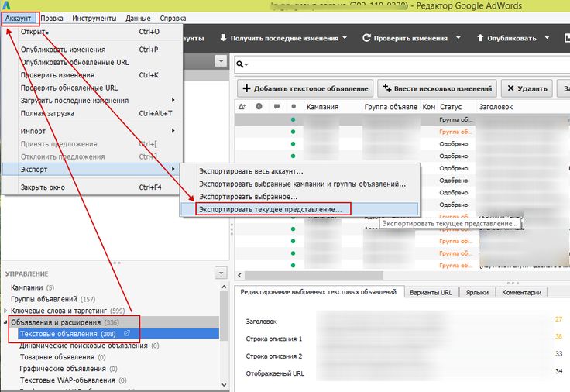Select Экспортировать выбранные кампании и группы объявлений
Image resolution: width=570 pixels, height=392 pixels.
[x=300, y=184]
